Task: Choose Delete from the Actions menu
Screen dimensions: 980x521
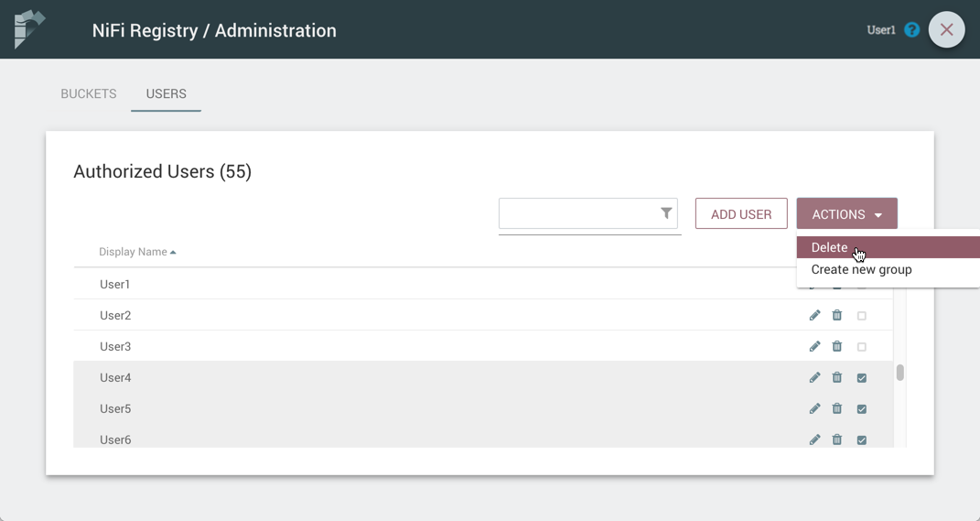Action: 829,247
